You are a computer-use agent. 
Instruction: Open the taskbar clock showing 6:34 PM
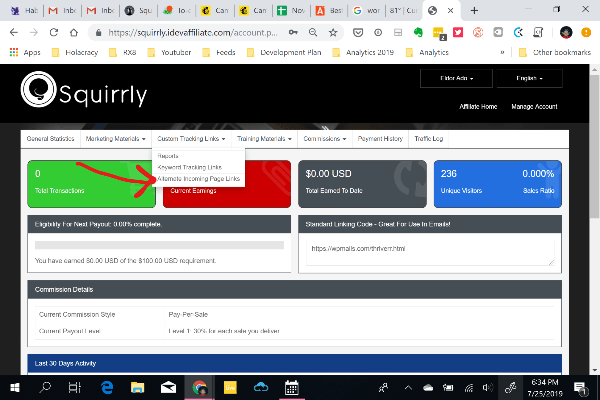point(545,388)
